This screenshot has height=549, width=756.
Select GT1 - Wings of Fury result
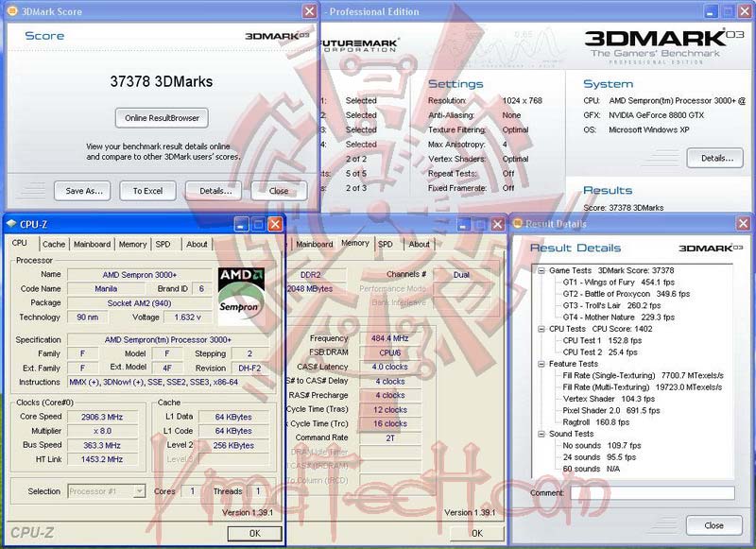coord(619,282)
